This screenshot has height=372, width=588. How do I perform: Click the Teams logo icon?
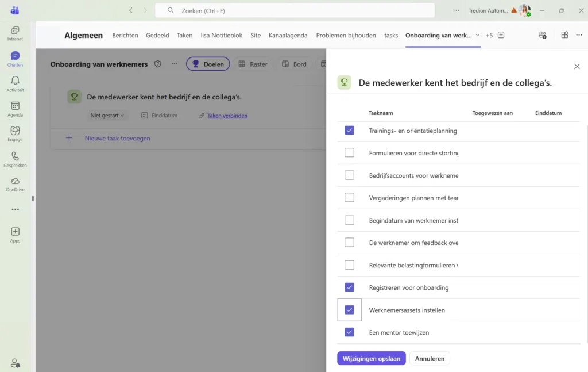(x=15, y=10)
